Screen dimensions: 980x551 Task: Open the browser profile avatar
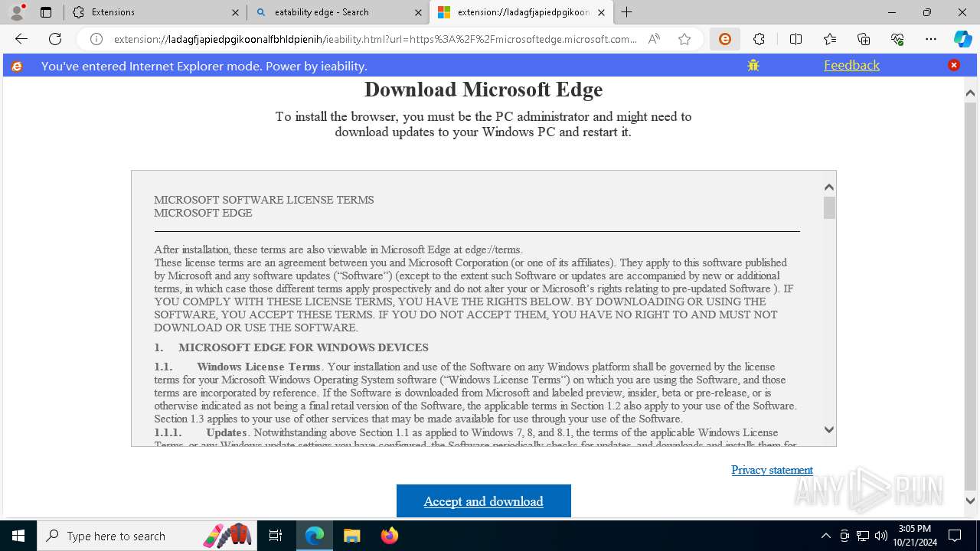(x=17, y=12)
